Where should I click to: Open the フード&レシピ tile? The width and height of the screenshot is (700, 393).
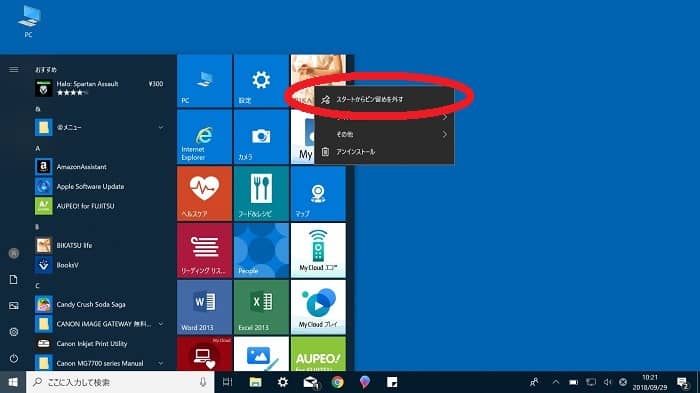tap(261, 194)
